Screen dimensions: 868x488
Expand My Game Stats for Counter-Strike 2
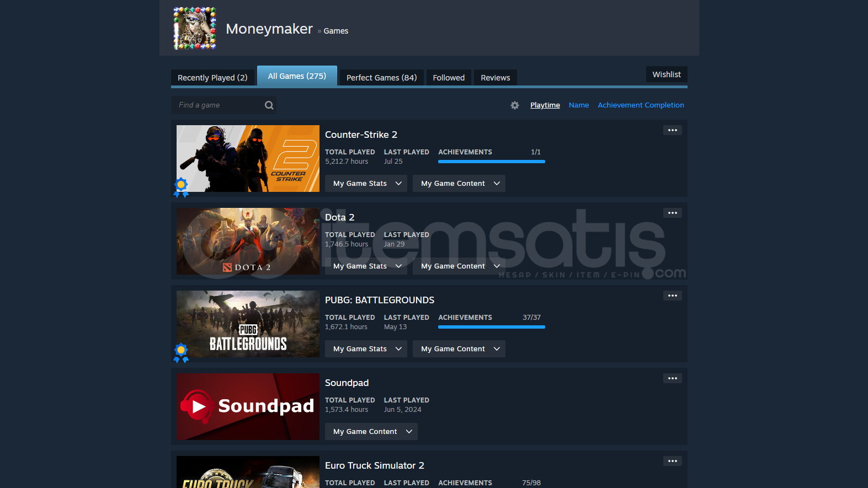366,184
